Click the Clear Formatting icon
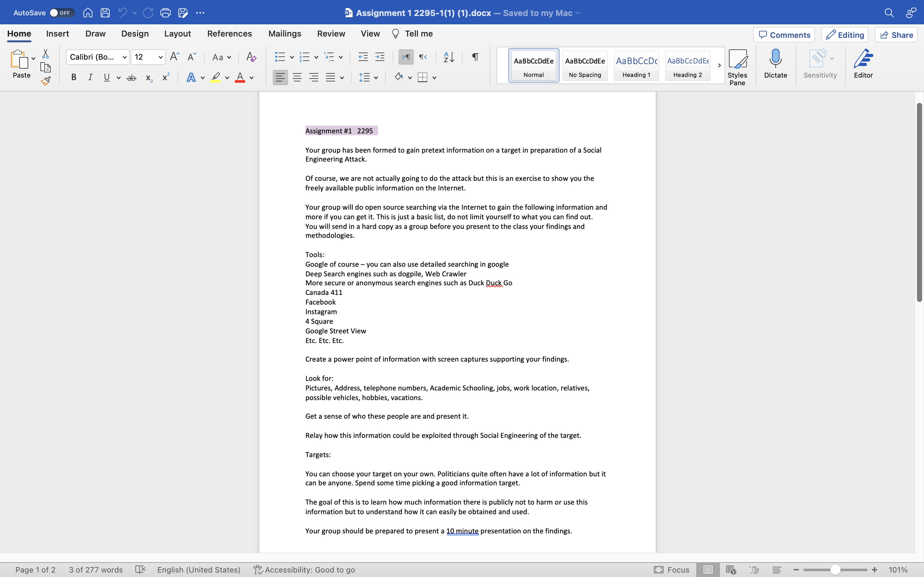This screenshot has height=577, width=924. click(x=251, y=56)
